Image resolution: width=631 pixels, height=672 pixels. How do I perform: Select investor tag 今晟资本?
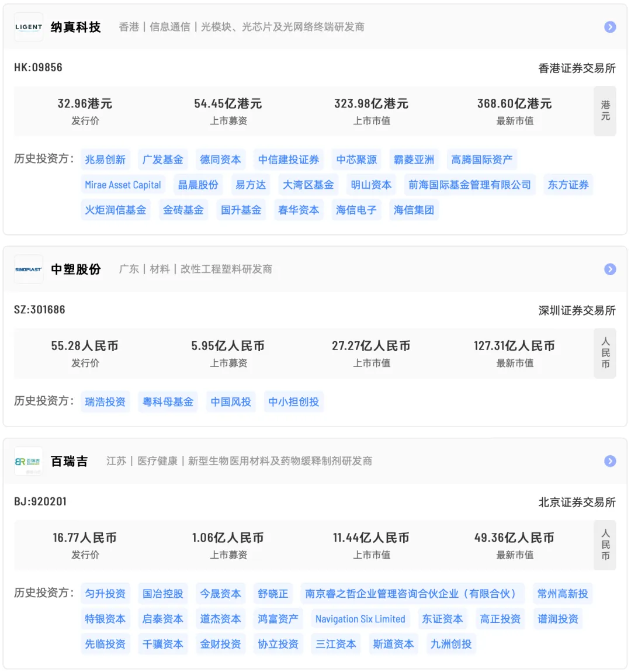[x=221, y=594]
